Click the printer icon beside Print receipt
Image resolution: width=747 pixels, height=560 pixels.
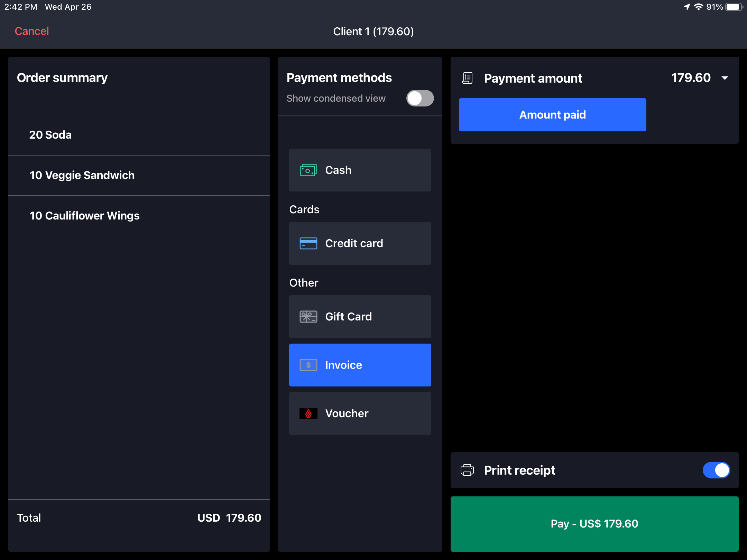[x=467, y=470]
